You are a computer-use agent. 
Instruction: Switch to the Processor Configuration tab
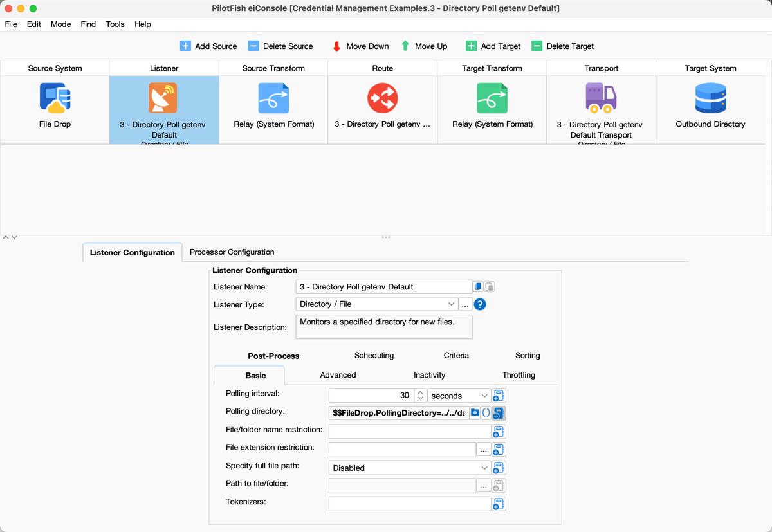232,252
